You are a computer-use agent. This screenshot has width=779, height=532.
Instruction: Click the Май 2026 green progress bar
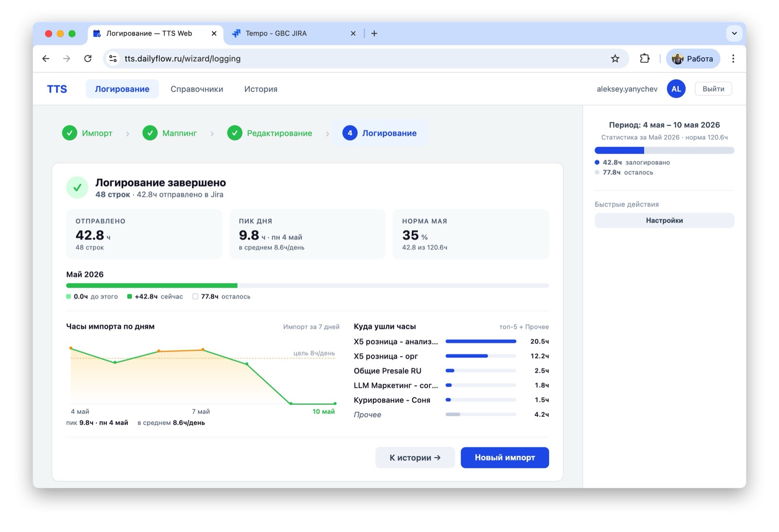[x=152, y=286]
